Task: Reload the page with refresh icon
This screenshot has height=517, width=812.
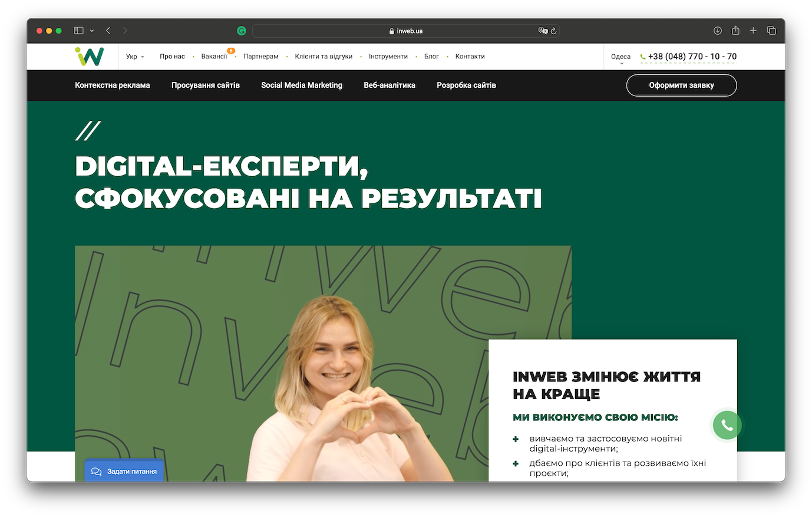Action: [554, 31]
